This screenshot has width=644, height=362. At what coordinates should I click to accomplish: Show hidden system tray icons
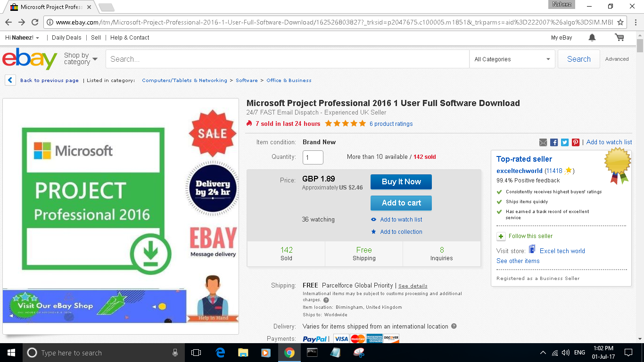click(x=543, y=353)
